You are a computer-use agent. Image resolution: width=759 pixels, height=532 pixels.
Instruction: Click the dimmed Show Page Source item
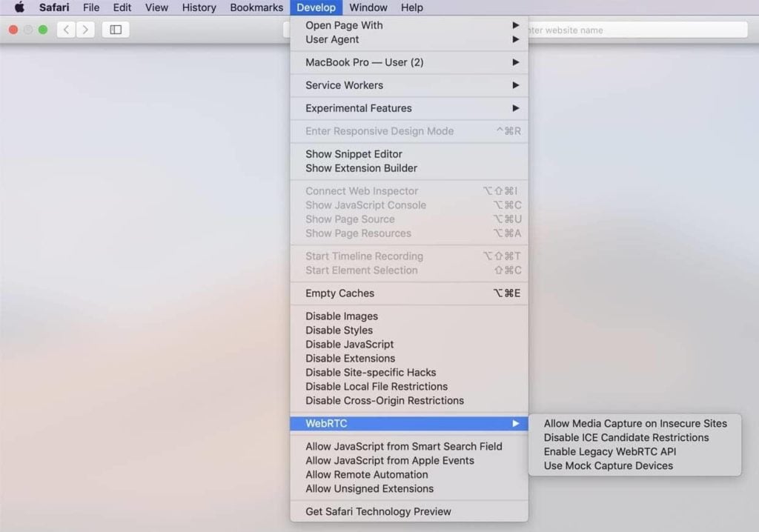point(409,219)
